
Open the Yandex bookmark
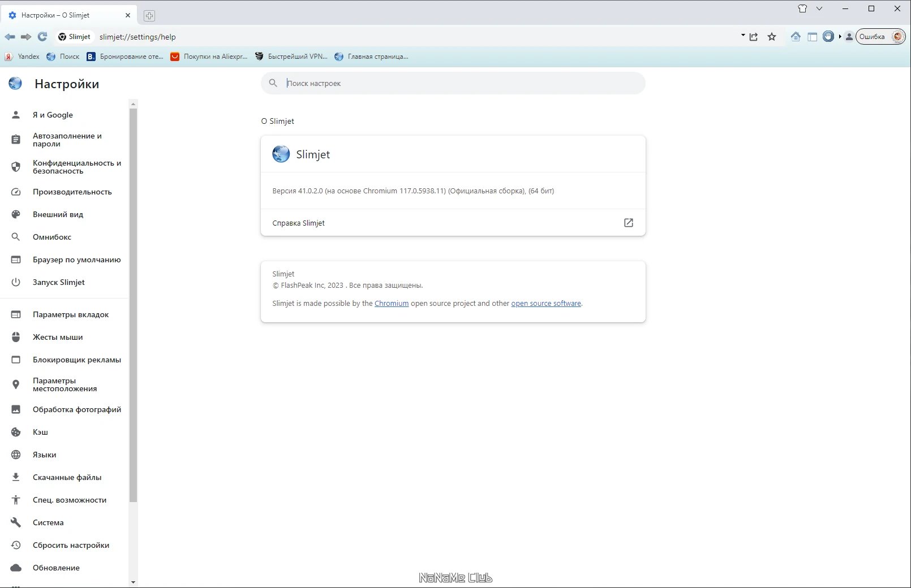pyautogui.click(x=22, y=57)
